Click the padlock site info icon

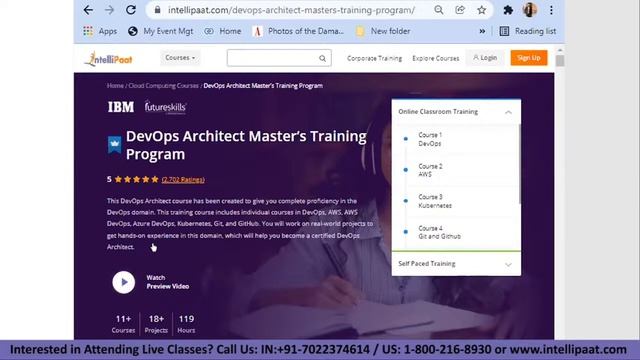(157, 10)
